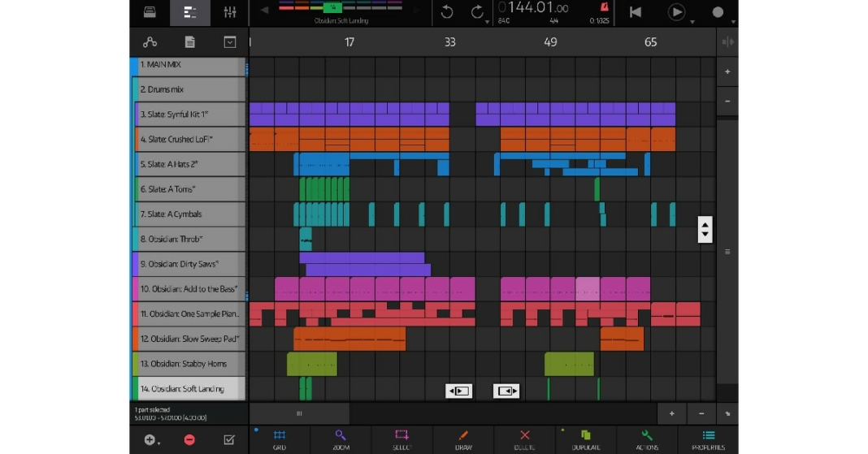
Task: Click the redo arrow
Action: [x=477, y=12]
